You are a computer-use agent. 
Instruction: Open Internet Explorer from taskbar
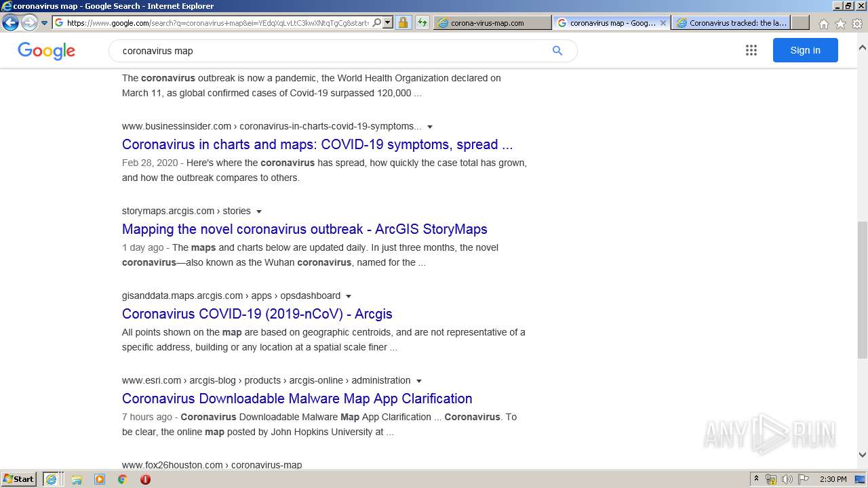coord(52,479)
